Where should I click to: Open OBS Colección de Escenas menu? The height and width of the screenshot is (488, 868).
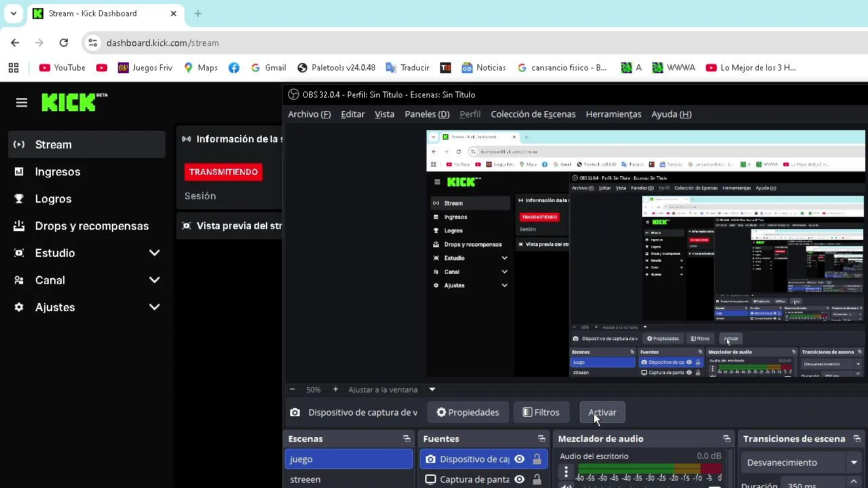pos(533,114)
